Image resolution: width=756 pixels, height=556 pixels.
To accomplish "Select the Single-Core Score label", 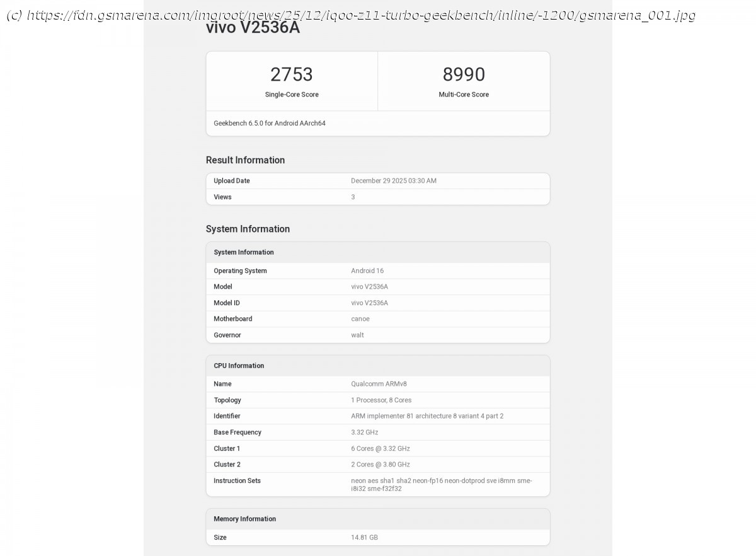I will [x=292, y=95].
